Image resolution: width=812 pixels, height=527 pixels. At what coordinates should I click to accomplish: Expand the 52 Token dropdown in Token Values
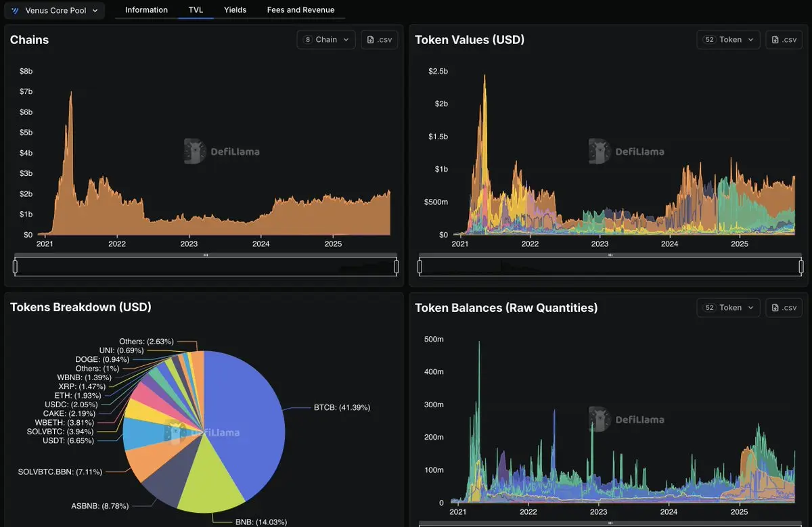click(728, 40)
